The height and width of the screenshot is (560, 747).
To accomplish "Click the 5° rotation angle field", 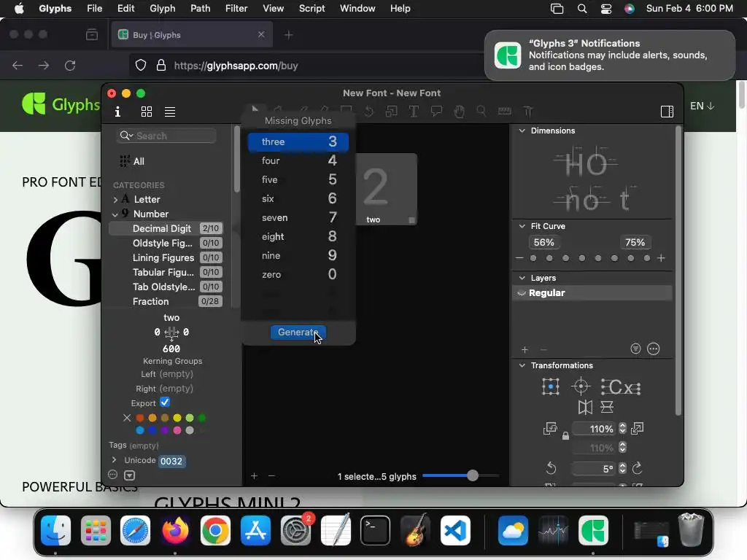I will pos(594,469).
